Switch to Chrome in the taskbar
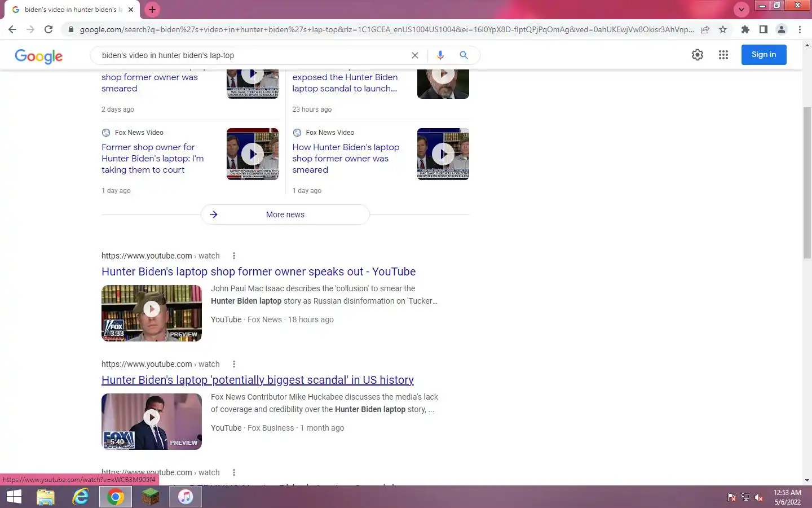 pyautogui.click(x=116, y=497)
